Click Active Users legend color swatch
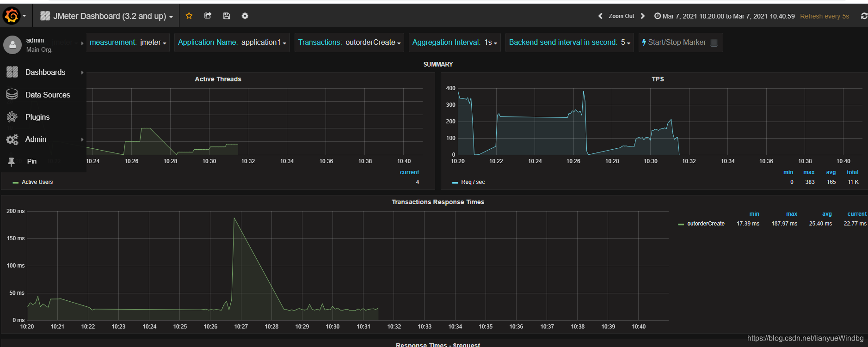 16,183
